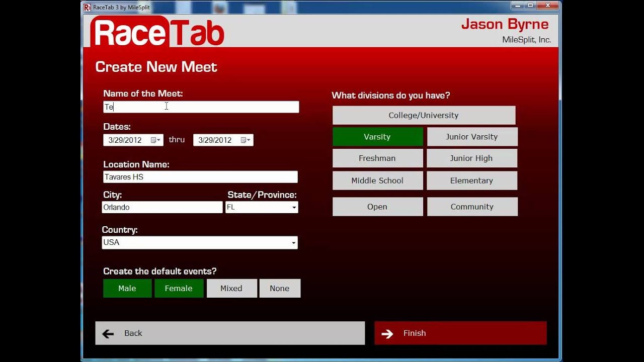Toggle Female default events
Screen dimensions: 644x362
pos(179,288)
